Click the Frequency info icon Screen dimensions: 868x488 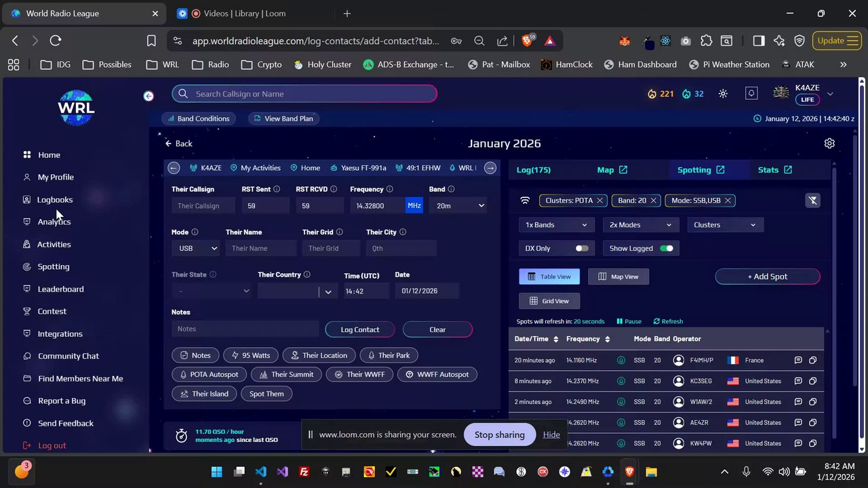click(x=389, y=189)
